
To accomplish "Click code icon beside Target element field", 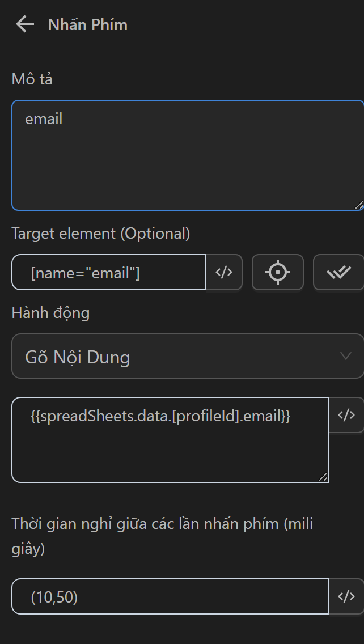I will tap(224, 273).
